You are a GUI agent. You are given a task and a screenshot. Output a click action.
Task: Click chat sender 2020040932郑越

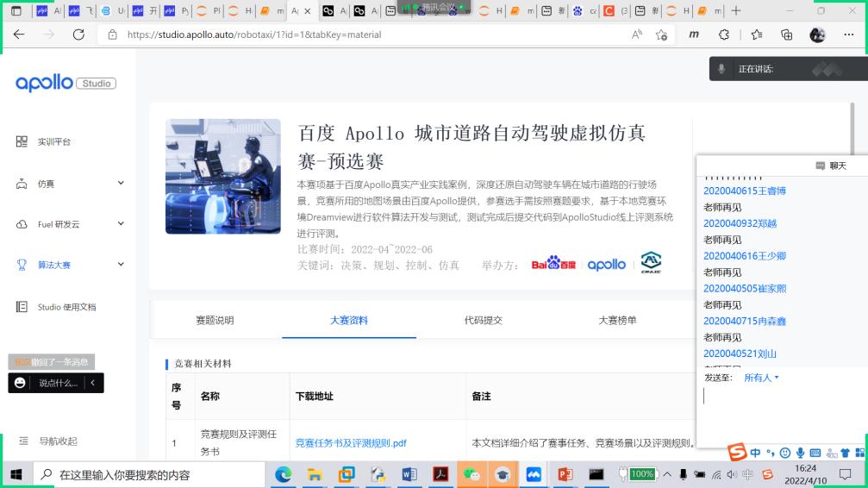(740, 223)
